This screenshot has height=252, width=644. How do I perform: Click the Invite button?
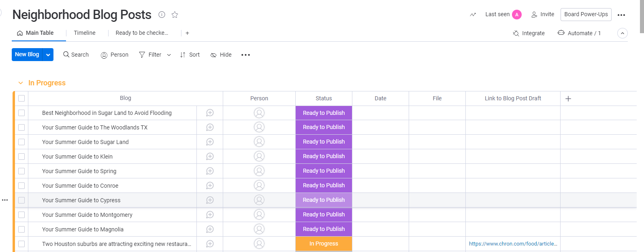pyautogui.click(x=543, y=15)
